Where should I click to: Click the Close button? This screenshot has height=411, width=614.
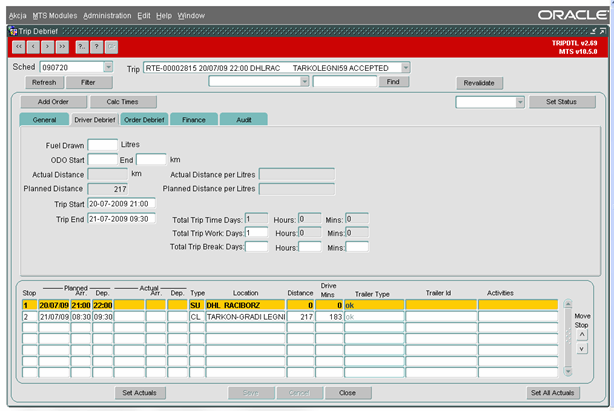347,393
